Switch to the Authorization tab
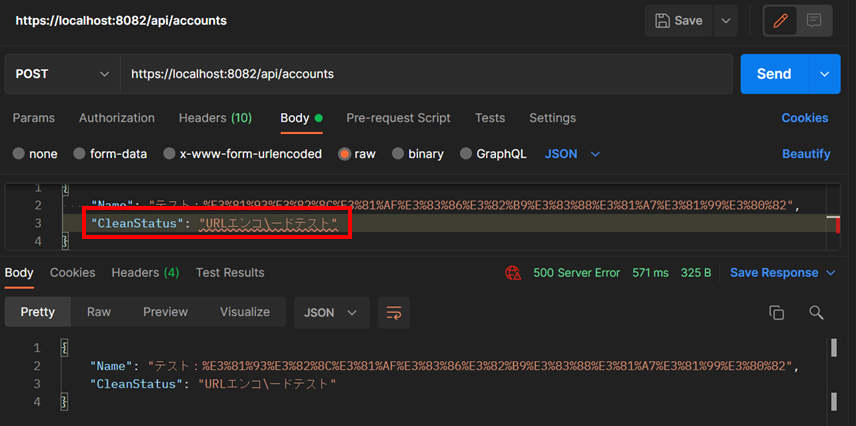 click(x=117, y=118)
